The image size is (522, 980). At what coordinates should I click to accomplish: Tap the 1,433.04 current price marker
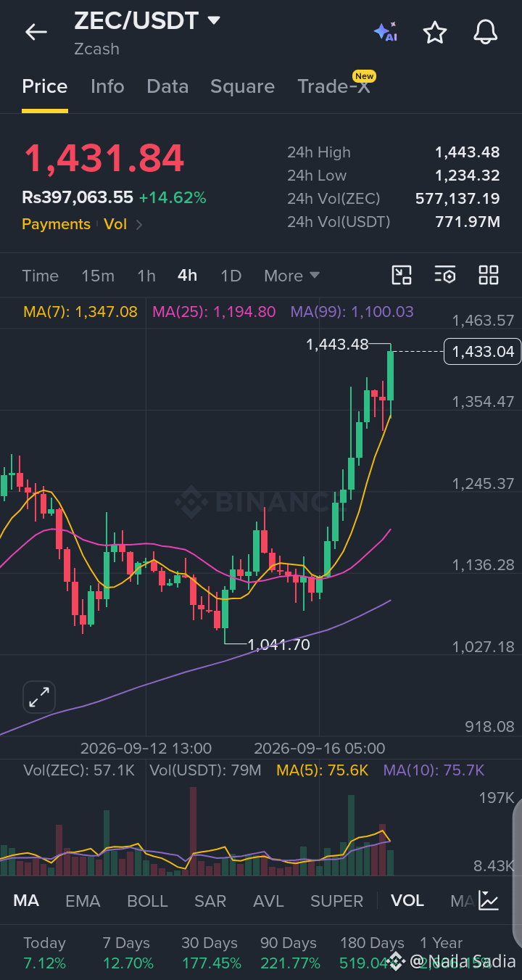(x=483, y=352)
